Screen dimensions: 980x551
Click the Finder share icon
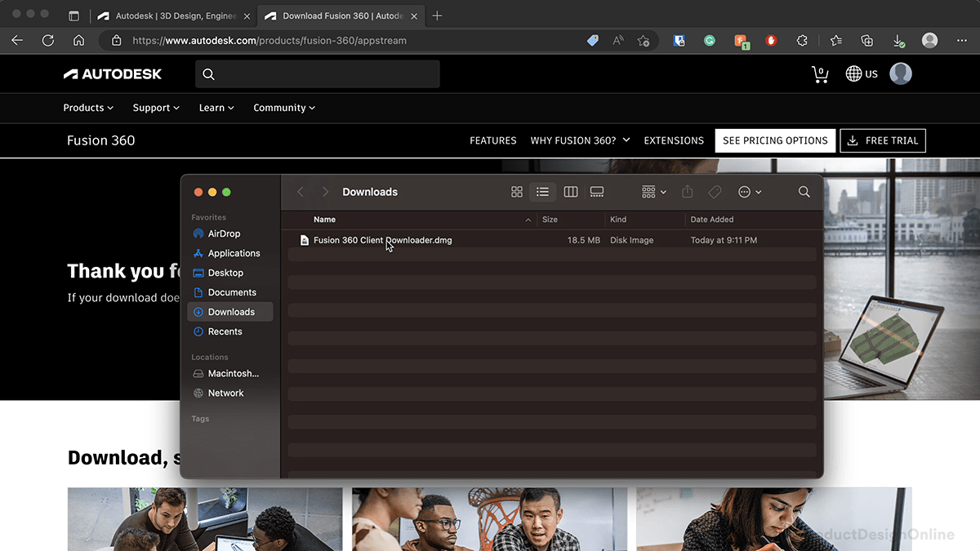tap(688, 192)
